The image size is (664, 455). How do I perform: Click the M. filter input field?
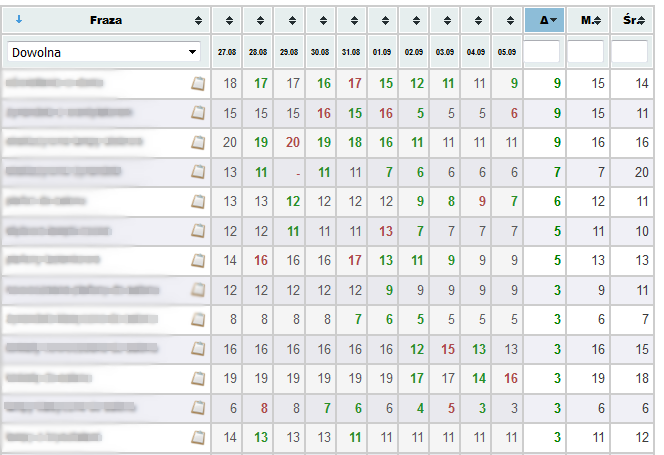pyautogui.click(x=585, y=52)
